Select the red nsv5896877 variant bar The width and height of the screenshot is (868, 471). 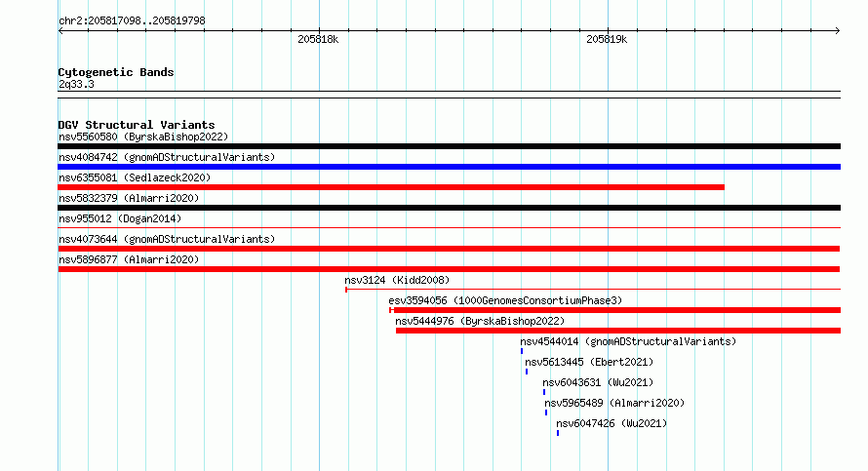pyautogui.click(x=449, y=269)
